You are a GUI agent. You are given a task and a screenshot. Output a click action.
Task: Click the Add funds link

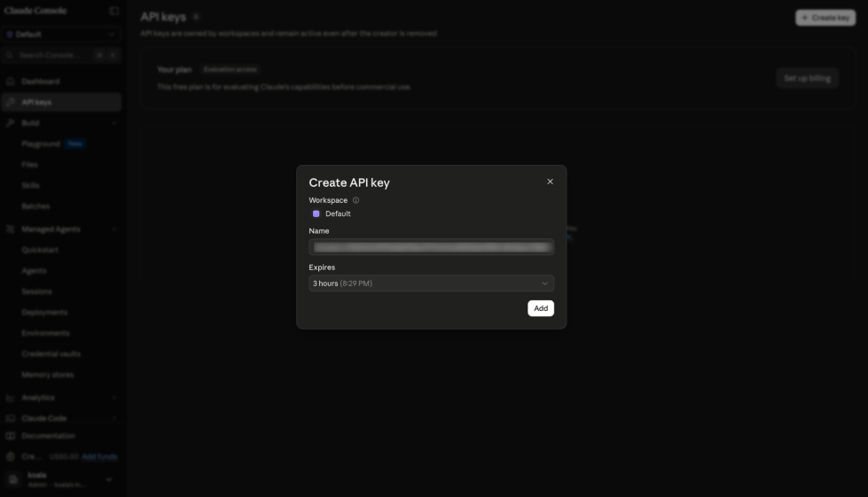99,456
